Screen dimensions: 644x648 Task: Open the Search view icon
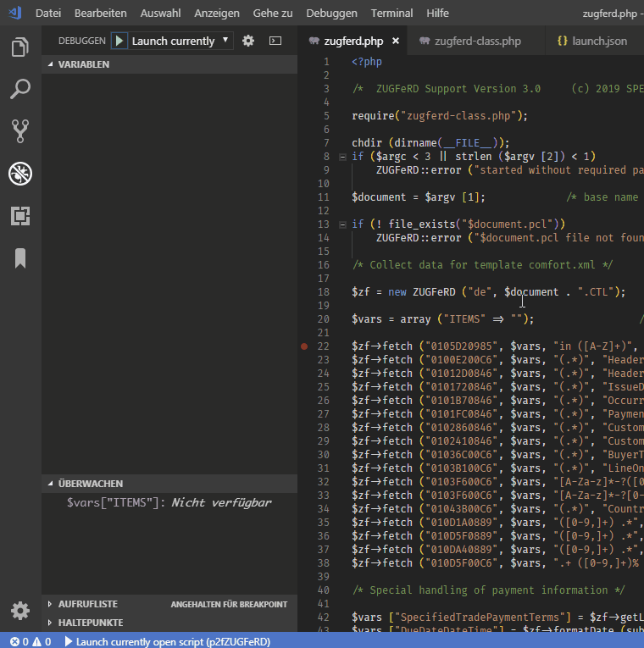(20, 89)
